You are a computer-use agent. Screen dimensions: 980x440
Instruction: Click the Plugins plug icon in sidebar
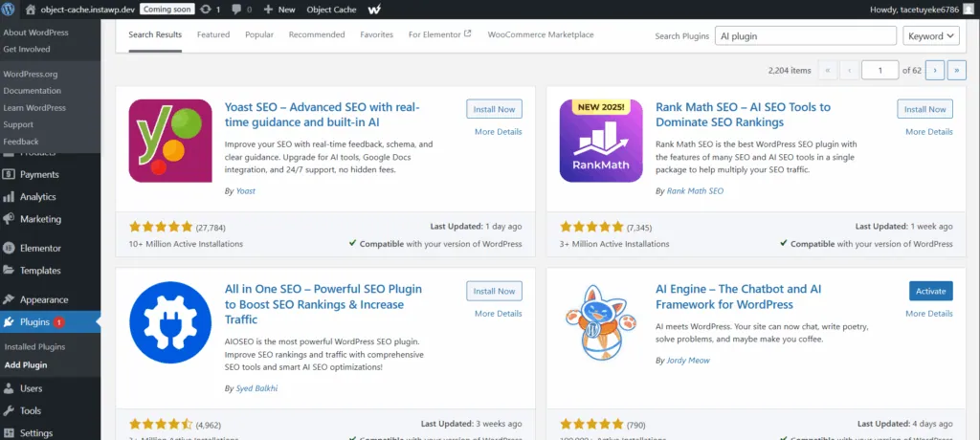pos(9,322)
